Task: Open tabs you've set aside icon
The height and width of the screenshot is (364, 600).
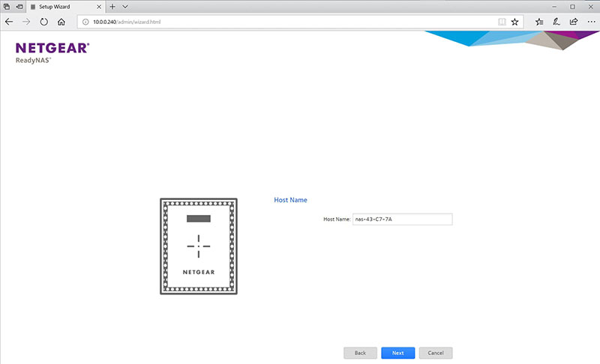Action: (7, 7)
